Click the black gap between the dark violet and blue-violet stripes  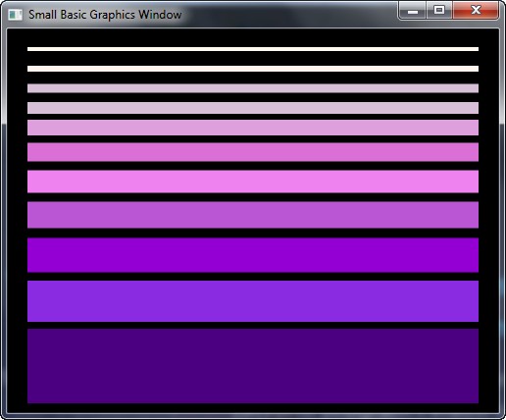click(x=253, y=277)
